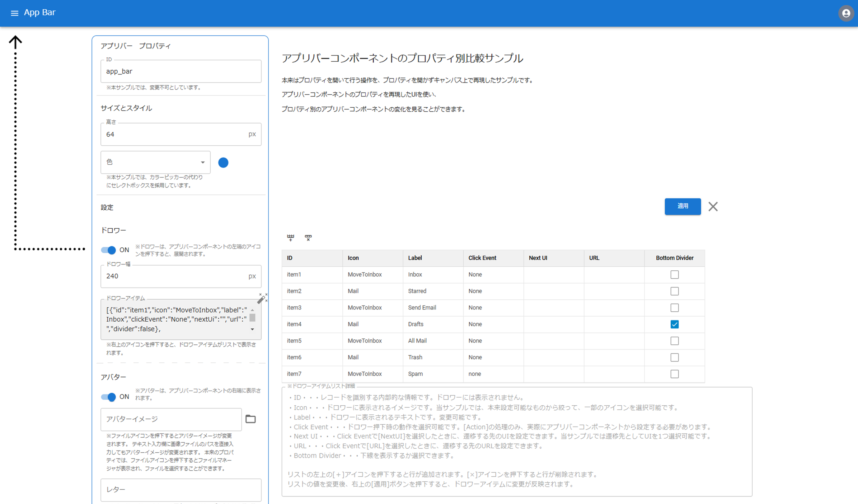858x504 pixels.
Task: Click the Icon column header
Action: click(x=373, y=258)
